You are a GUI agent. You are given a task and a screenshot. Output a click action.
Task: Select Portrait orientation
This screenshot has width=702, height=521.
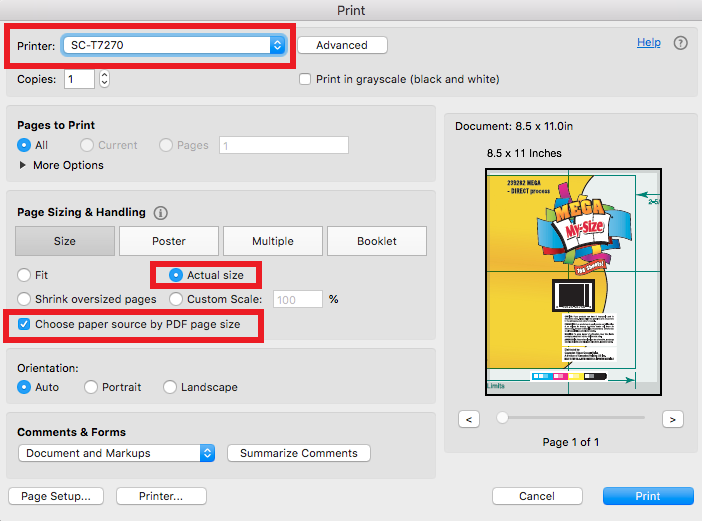(91, 387)
